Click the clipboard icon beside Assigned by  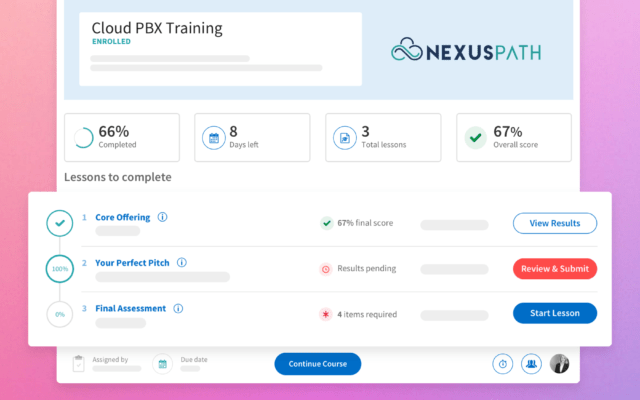coord(78,363)
